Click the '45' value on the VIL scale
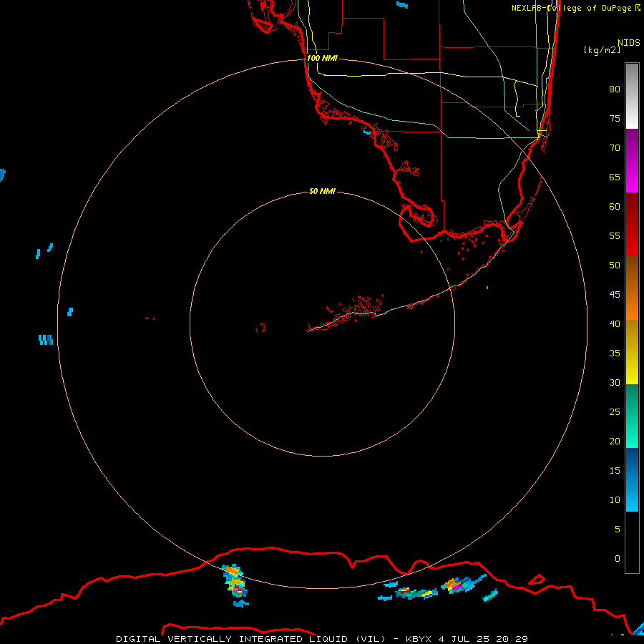This screenshot has height=644, width=644. tap(615, 295)
